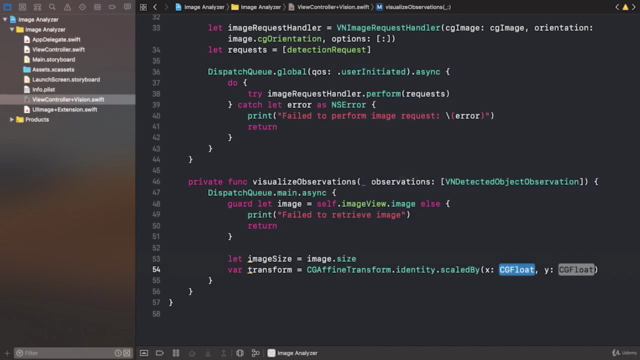Viewport: 640px width, 360px height.
Task: Open Main.storyboard file
Action: [53, 60]
